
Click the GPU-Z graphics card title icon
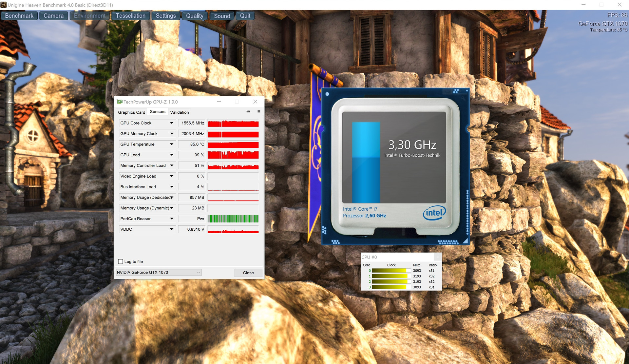click(x=120, y=102)
